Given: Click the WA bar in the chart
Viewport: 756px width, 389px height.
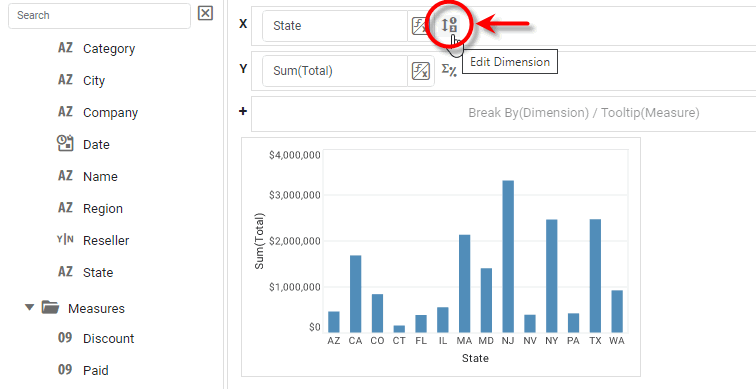Looking at the screenshot, I should 617,311.
